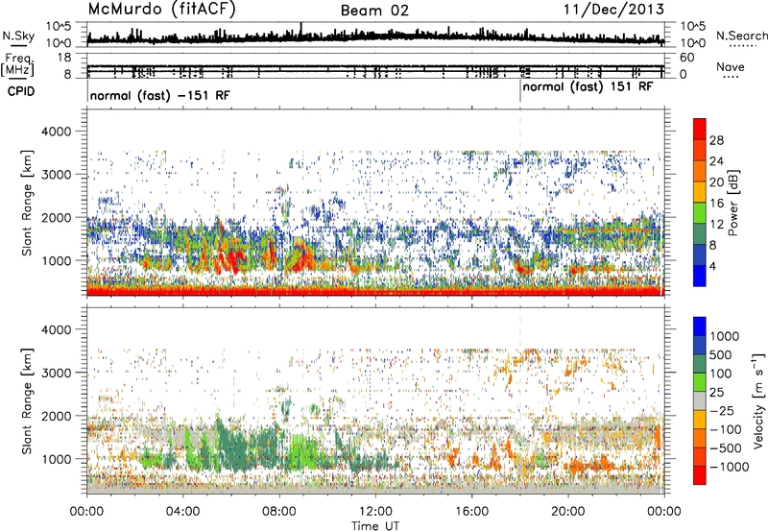768x532 pixels.
Task: Click the '12:00' time tick label
Action: pyautogui.click(x=375, y=512)
